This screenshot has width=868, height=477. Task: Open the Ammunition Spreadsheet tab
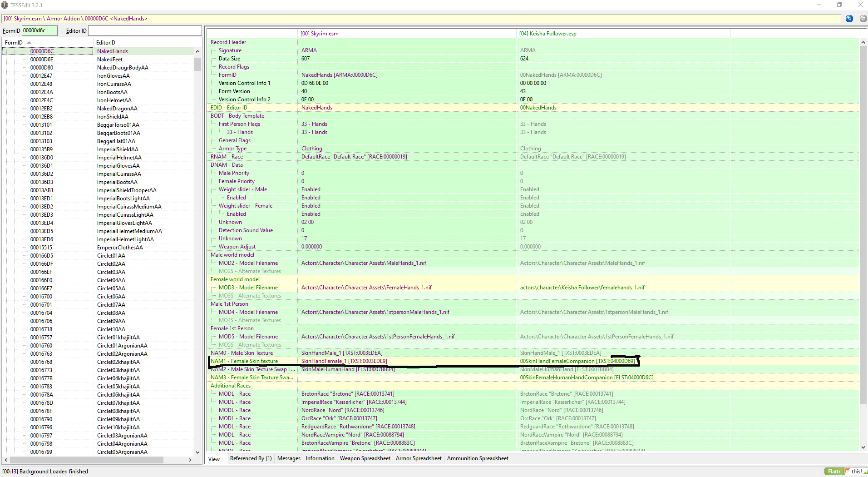(478, 458)
